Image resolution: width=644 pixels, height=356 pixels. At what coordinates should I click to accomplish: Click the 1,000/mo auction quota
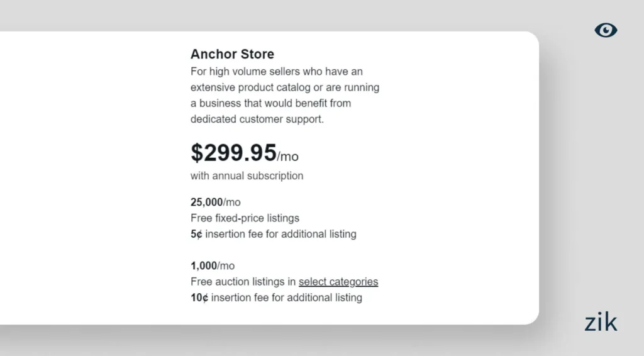[213, 266]
